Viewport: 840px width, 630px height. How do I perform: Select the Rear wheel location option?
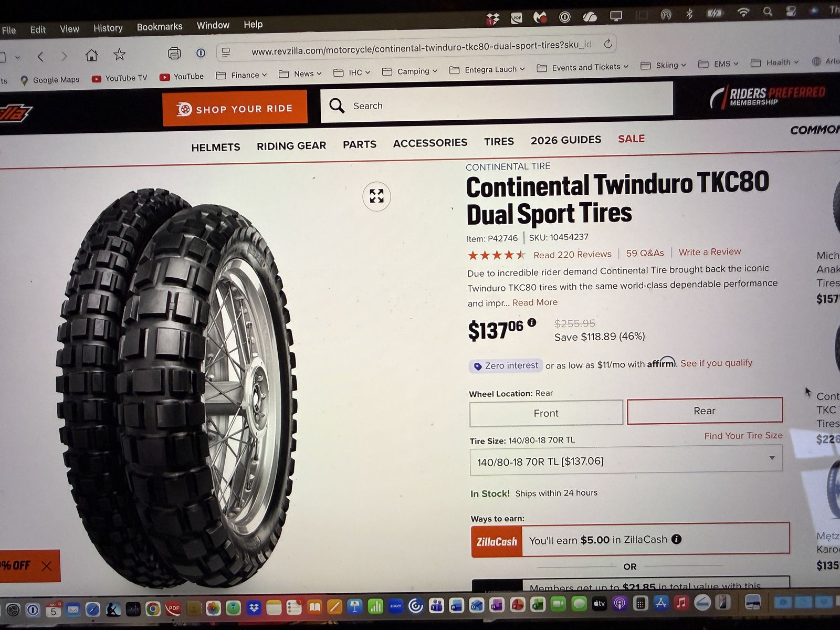(x=705, y=411)
